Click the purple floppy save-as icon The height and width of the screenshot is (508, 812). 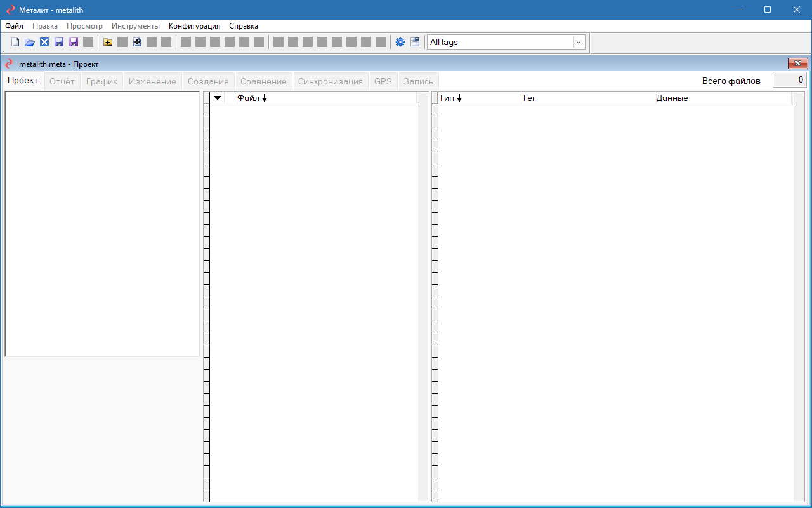coord(74,42)
